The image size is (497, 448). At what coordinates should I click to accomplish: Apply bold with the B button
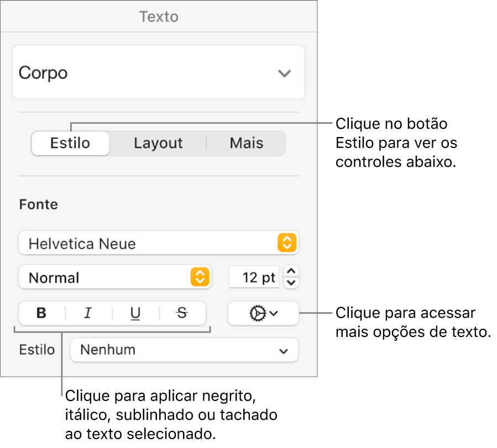point(41,313)
